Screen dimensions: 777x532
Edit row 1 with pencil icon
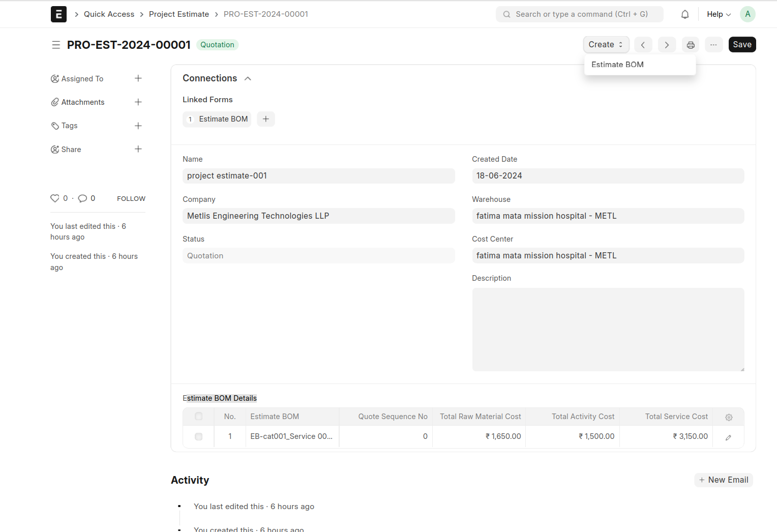coord(728,437)
